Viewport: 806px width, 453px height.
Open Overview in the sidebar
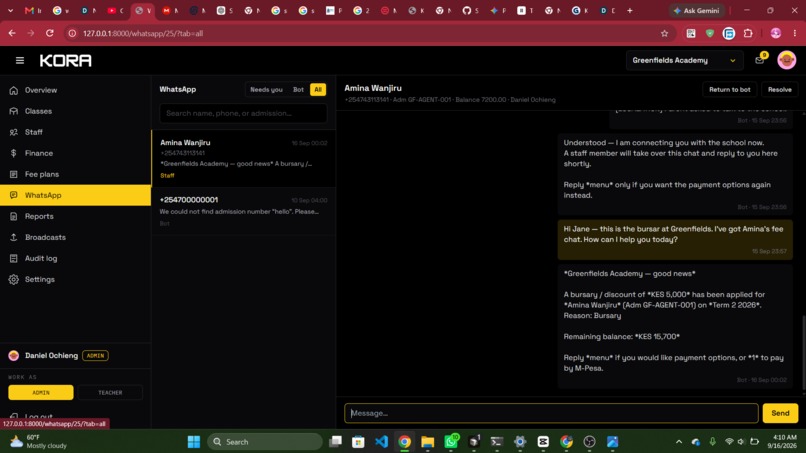pyautogui.click(x=76, y=90)
